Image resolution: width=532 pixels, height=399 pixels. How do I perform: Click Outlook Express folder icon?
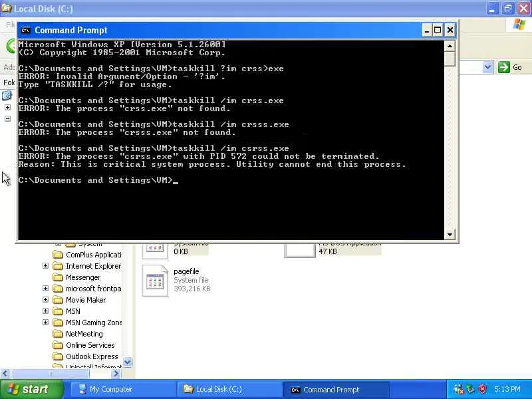point(58,356)
